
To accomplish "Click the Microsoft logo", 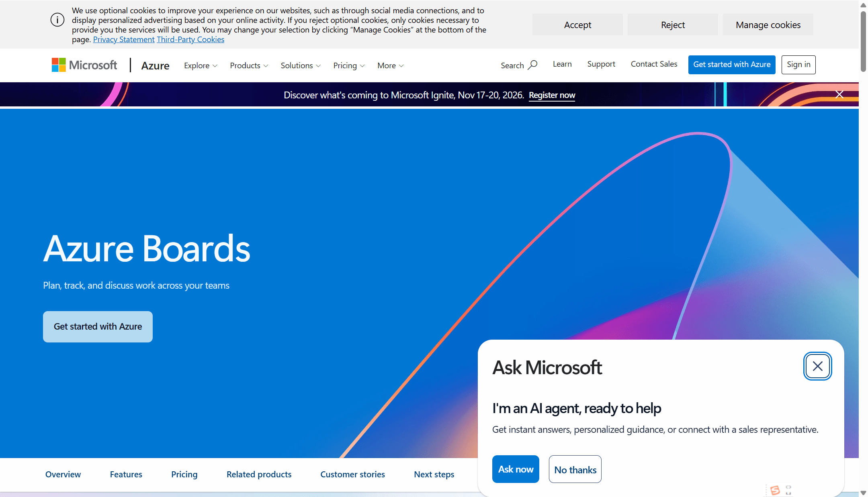I will (84, 65).
